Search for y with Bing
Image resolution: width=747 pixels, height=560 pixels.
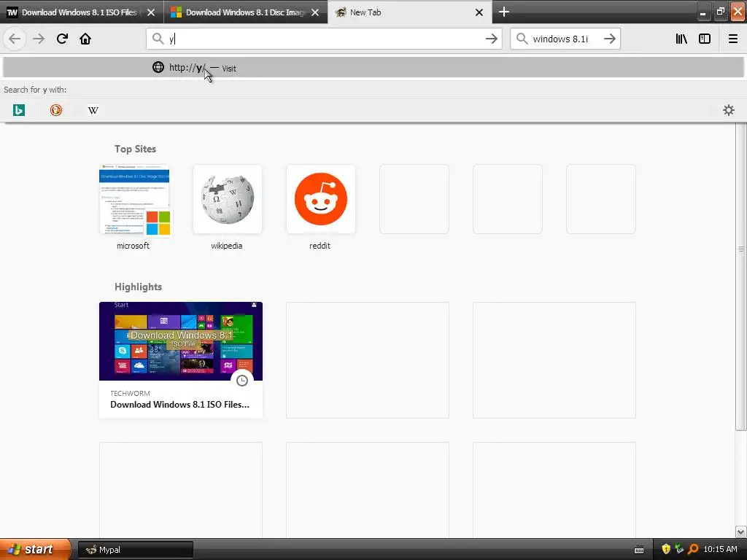[18, 111]
